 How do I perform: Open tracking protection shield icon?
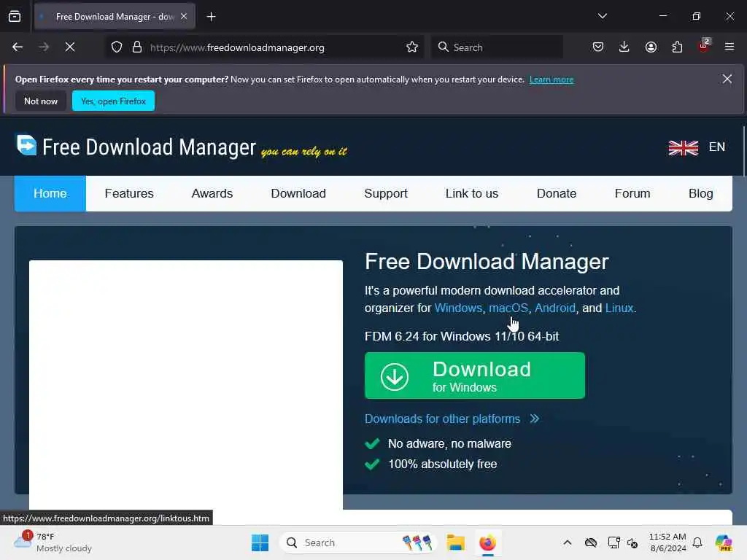point(117,47)
